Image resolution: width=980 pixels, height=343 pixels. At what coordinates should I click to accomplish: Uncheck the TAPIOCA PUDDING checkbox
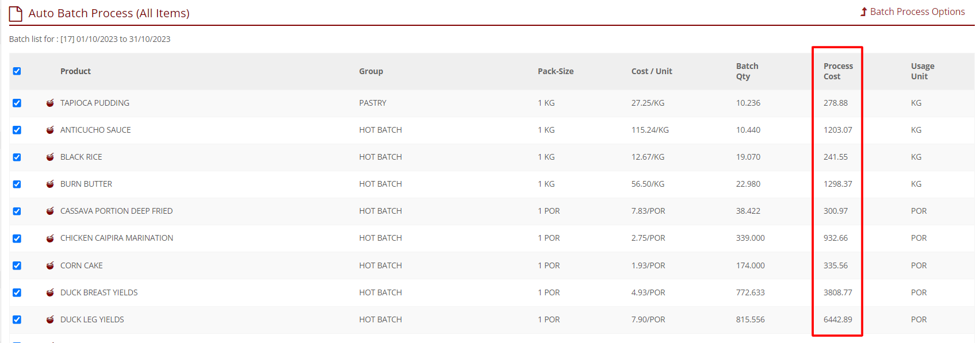tap(17, 103)
